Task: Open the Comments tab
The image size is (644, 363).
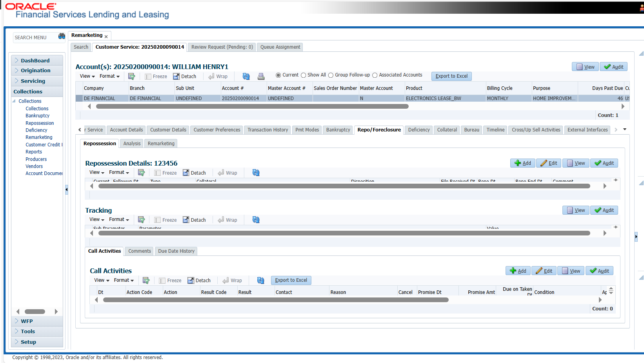Action: pos(140,251)
